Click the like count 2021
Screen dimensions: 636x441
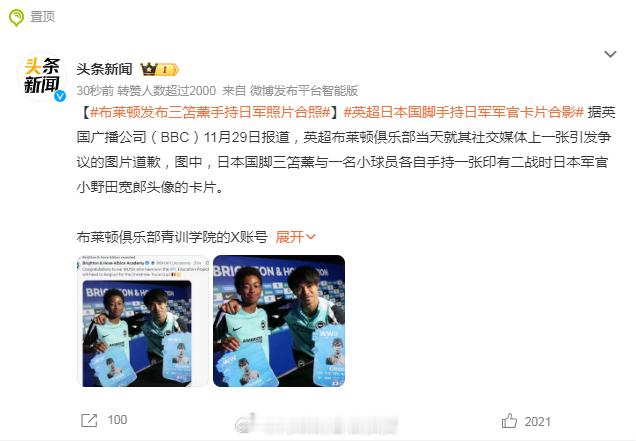537,422
